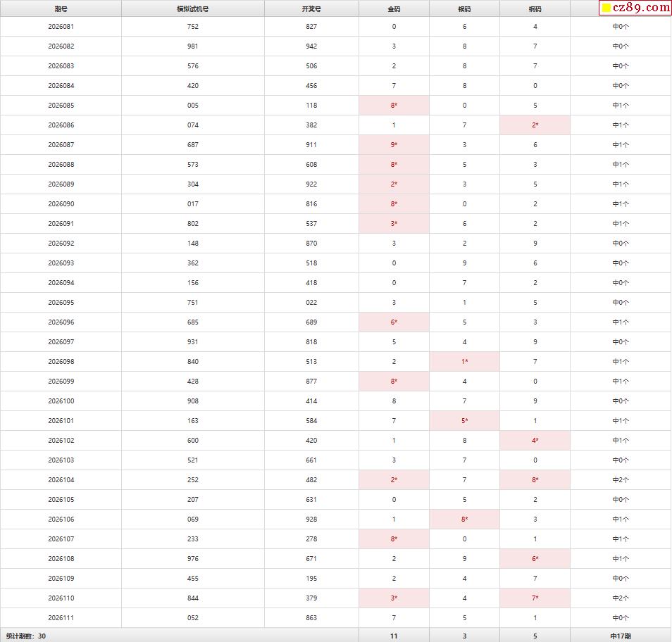Image resolution: width=672 pixels, height=642 pixels.
Task: Click the 统计期数: 30 footer label
Action: [26, 636]
